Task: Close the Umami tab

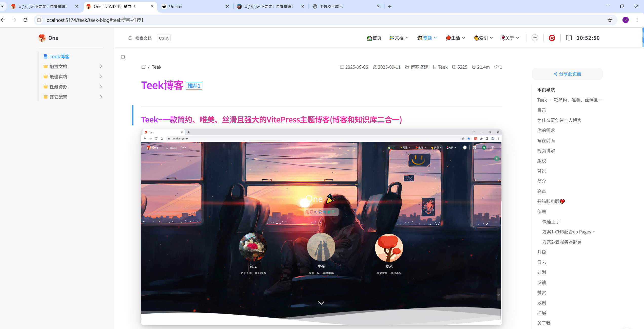Action: (227, 6)
